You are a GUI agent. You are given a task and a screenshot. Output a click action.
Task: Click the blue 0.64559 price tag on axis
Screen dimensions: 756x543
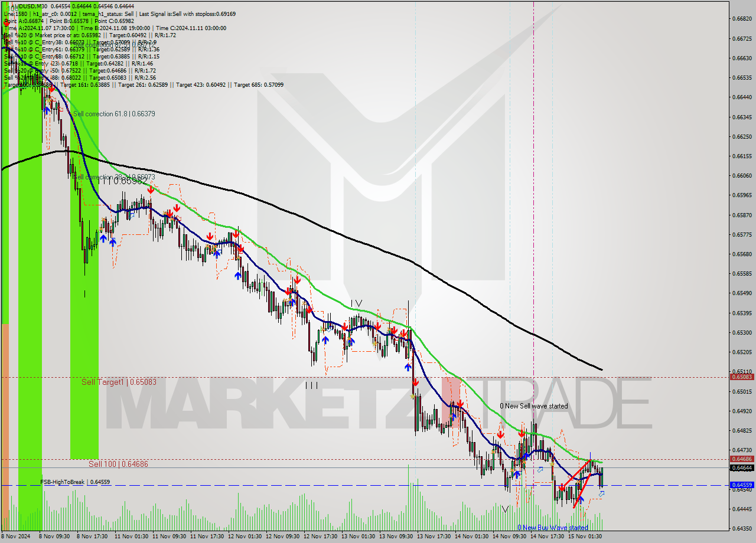pos(741,485)
